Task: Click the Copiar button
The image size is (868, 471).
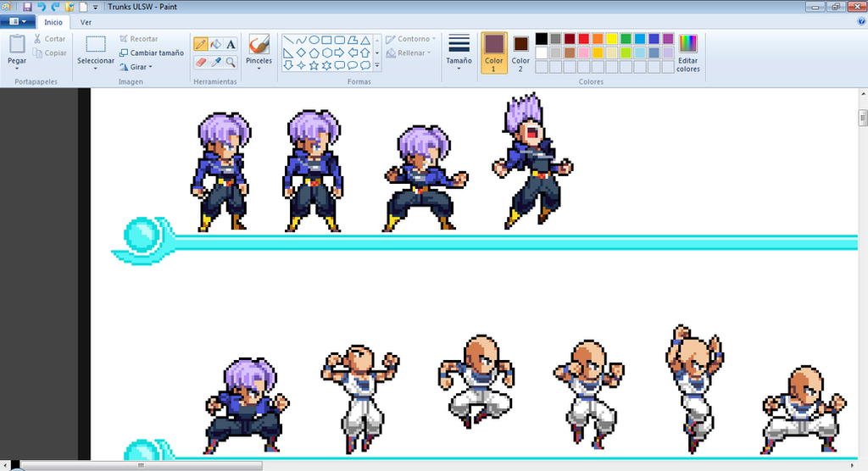Action: (49, 53)
